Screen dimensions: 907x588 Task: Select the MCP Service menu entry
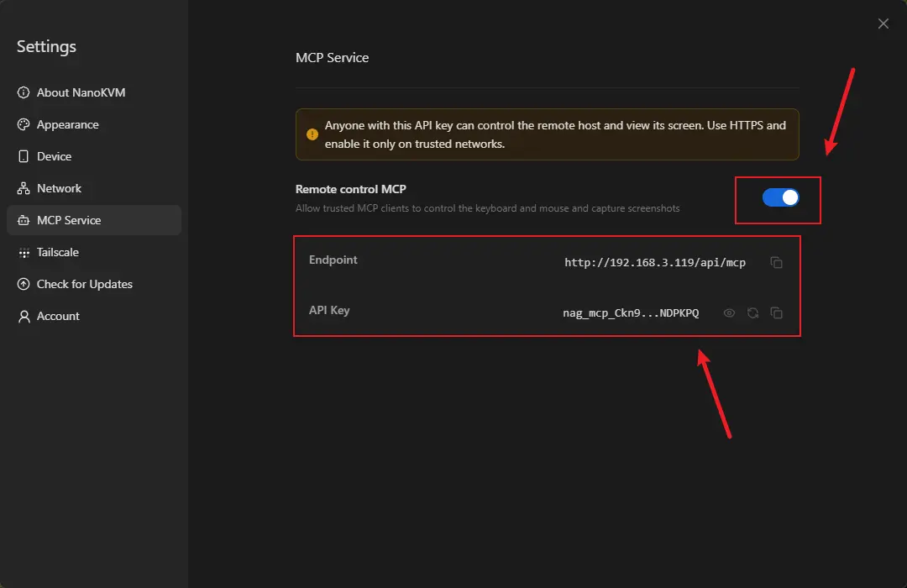[x=94, y=220]
